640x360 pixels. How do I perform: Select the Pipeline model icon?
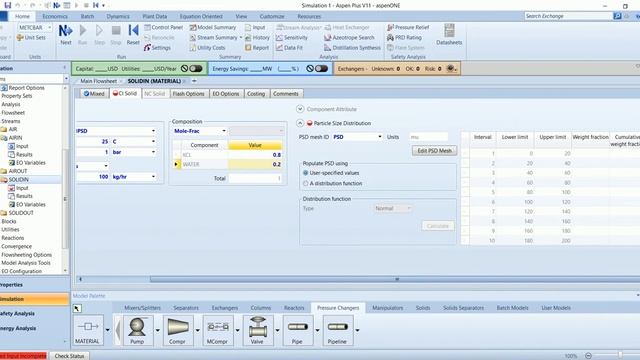338,330
